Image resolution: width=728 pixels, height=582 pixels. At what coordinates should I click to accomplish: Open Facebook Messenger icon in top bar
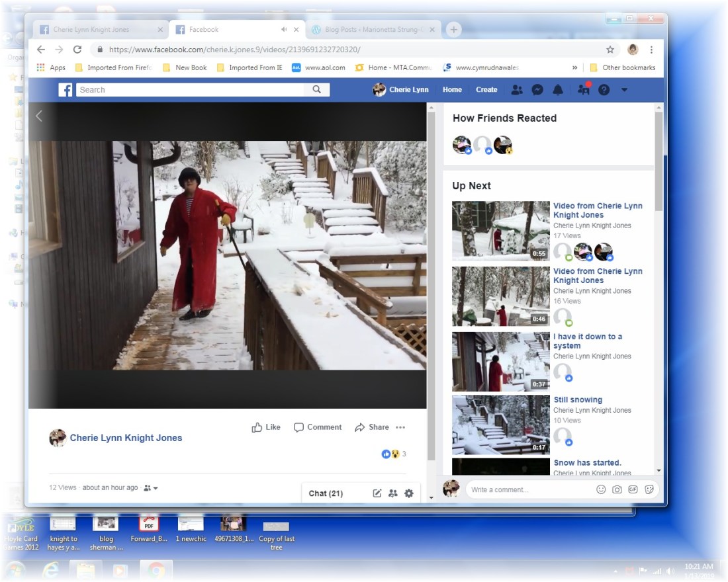[537, 90]
